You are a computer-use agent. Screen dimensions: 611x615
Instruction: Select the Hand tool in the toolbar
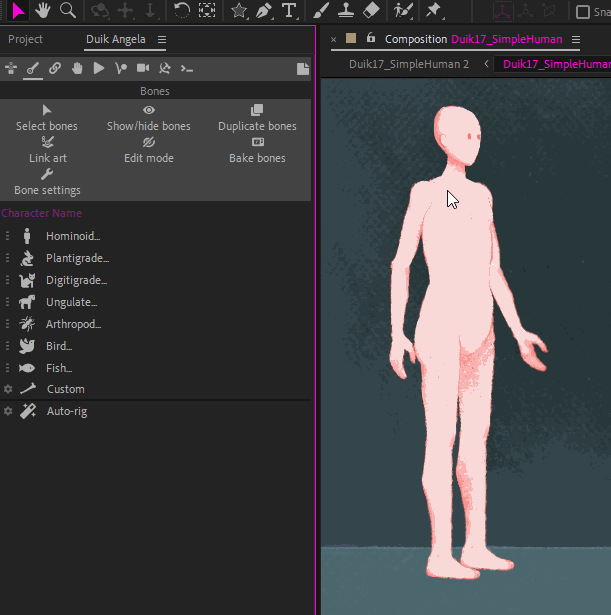pyautogui.click(x=43, y=11)
